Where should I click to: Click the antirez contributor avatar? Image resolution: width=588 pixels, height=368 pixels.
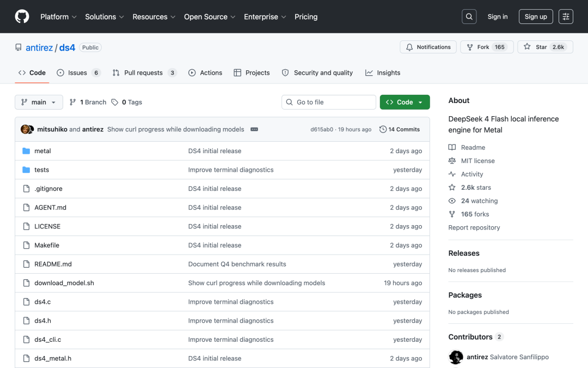tap(456, 357)
